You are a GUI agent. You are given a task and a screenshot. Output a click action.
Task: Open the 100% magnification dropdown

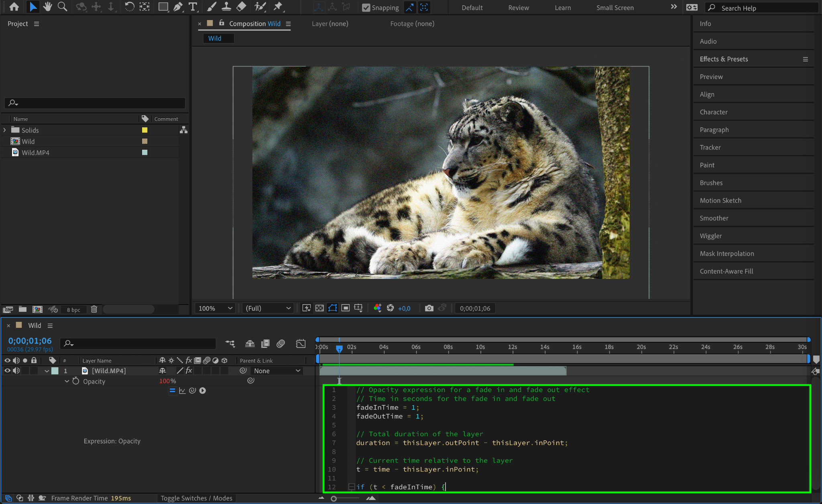click(x=216, y=308)
